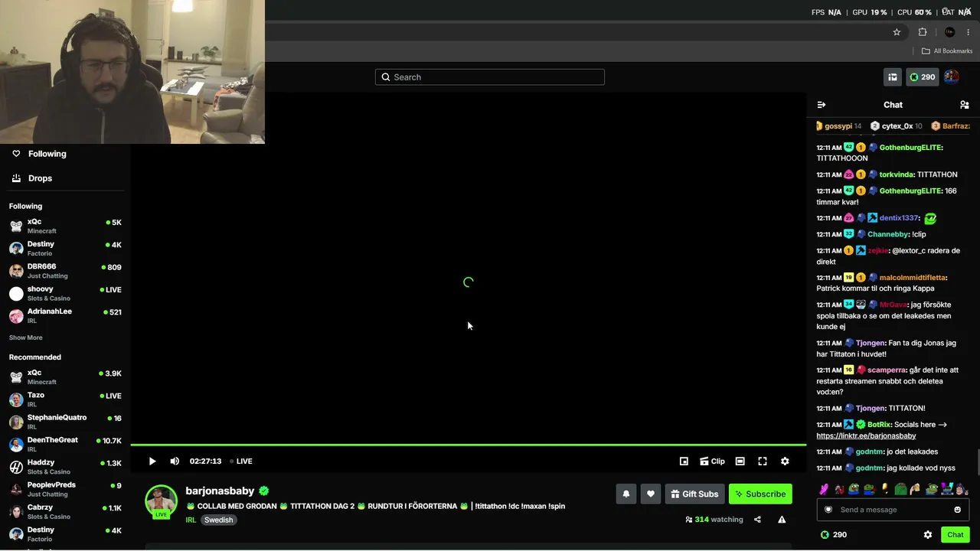Open Tazo's recommended stream
This screenshot has height=551, width=980.
click(65, 399)
